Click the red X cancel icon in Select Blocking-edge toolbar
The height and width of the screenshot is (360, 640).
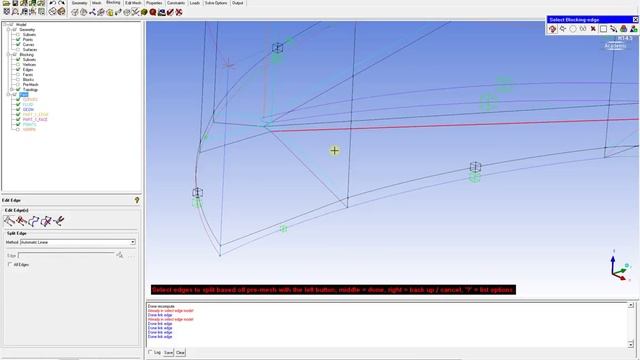click(x=593, y=29)
